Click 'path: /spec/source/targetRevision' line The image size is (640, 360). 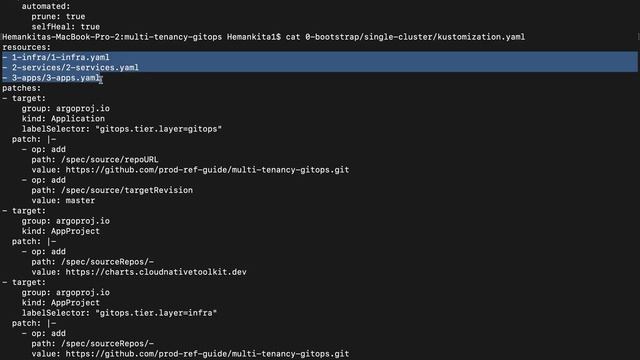point(112,190)
